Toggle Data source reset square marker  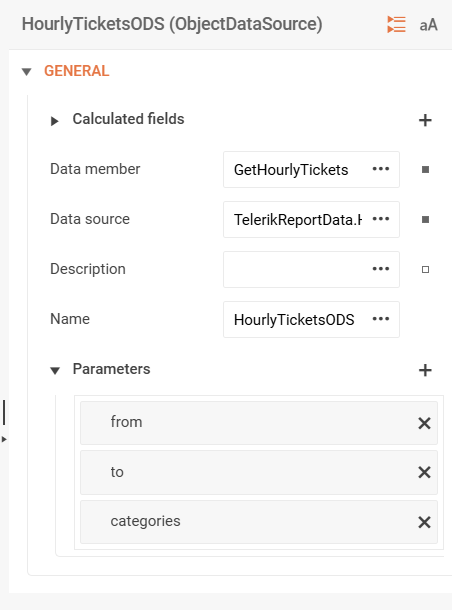tap(426, 220)
